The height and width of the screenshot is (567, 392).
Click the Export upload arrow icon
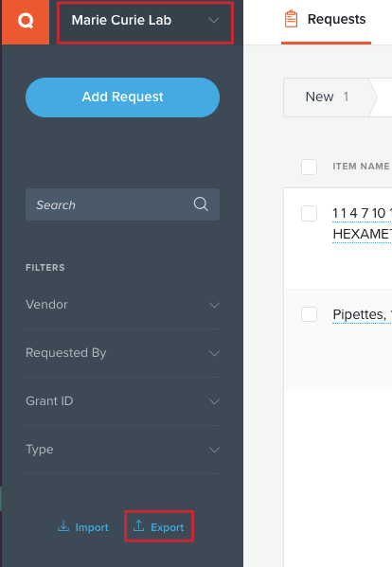click(139, 526)
